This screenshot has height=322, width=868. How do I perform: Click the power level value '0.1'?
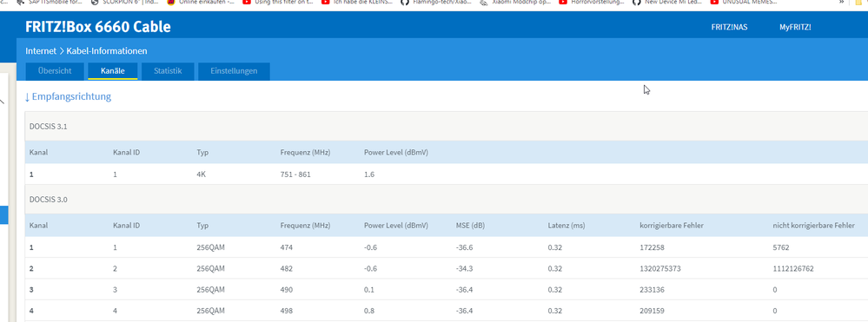(368, 289)
